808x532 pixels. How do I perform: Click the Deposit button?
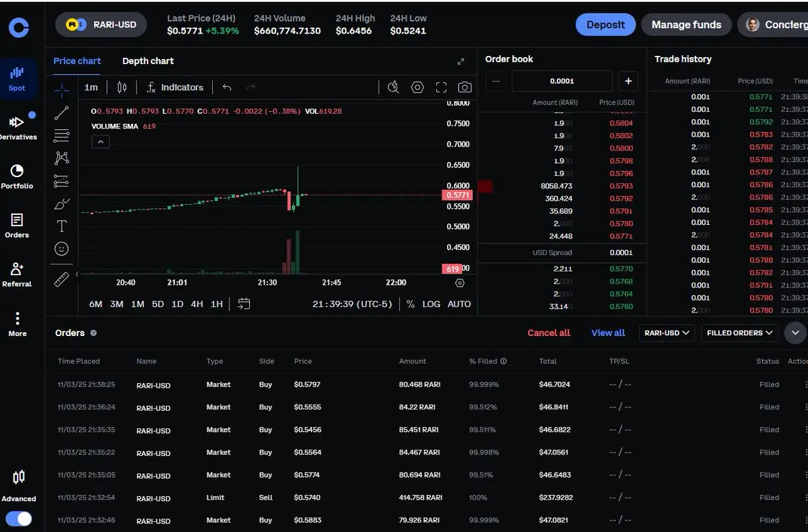[x=605, y=25]
